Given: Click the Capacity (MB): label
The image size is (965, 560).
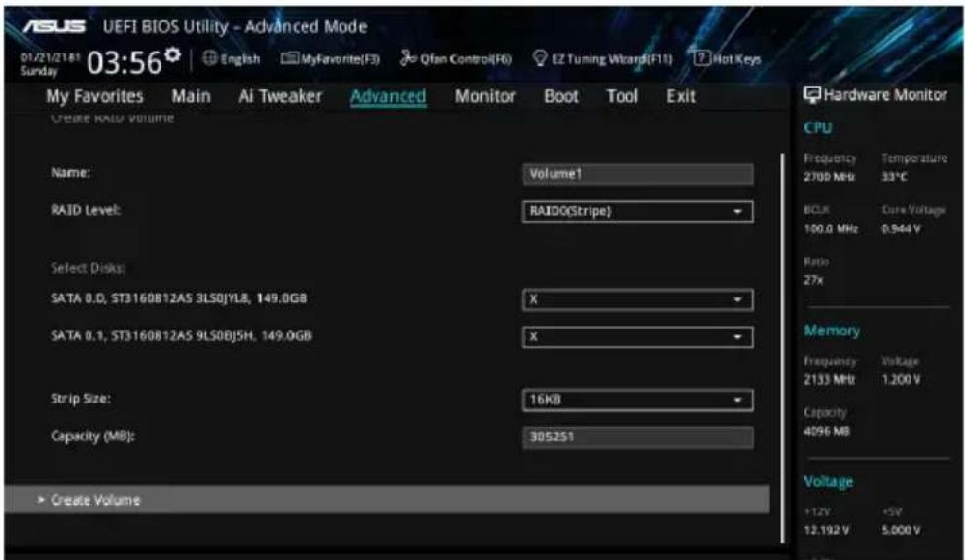Looking at the screenshot, I should coord(93,437).
